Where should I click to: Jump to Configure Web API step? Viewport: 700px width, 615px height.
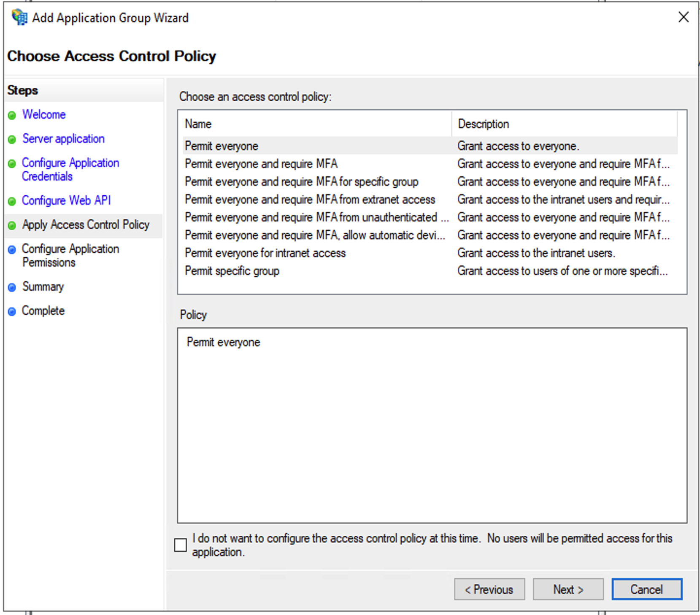pos(66,200)
